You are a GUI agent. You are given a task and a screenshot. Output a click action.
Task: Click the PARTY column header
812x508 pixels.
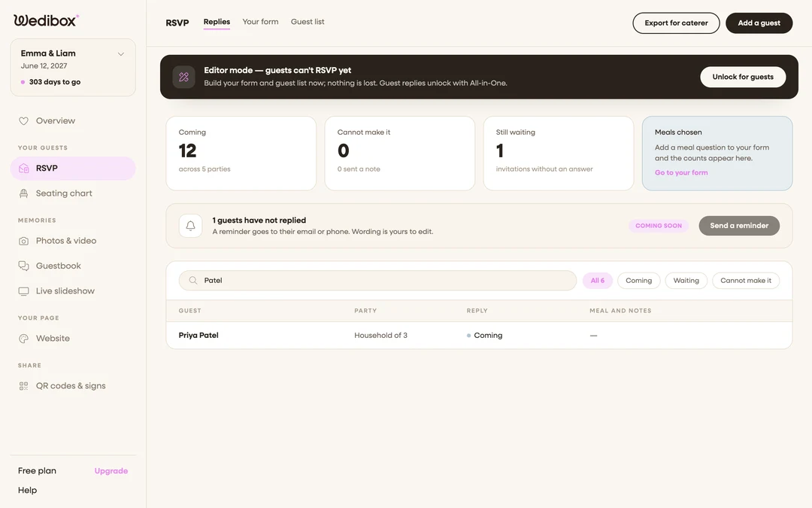coord(365,311)
